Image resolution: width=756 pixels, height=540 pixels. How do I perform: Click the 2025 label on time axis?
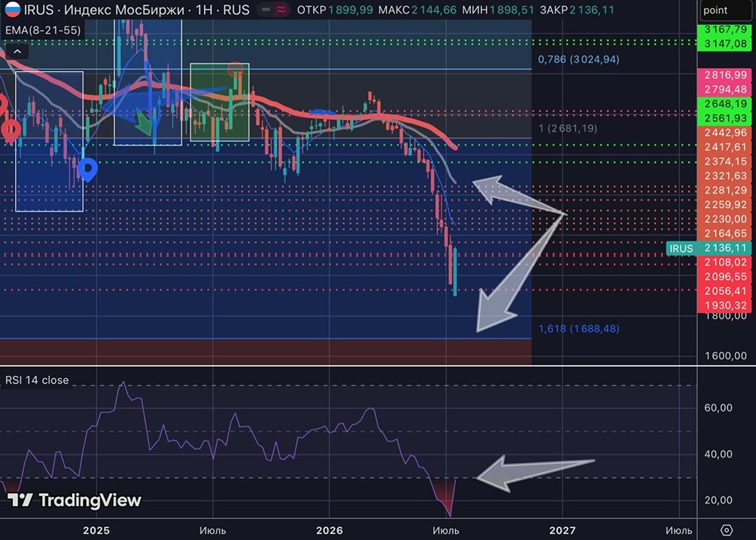tap(96, 531)
